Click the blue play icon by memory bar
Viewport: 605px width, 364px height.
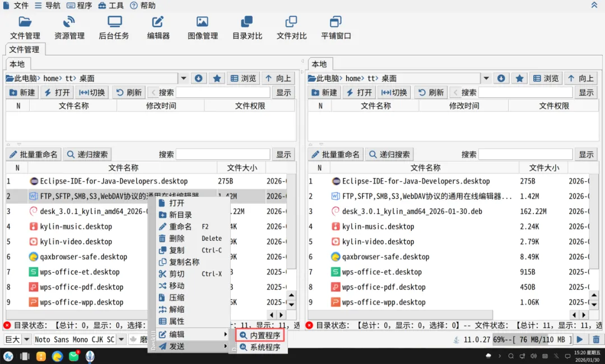pyautogui.click(x=580, y=340)
